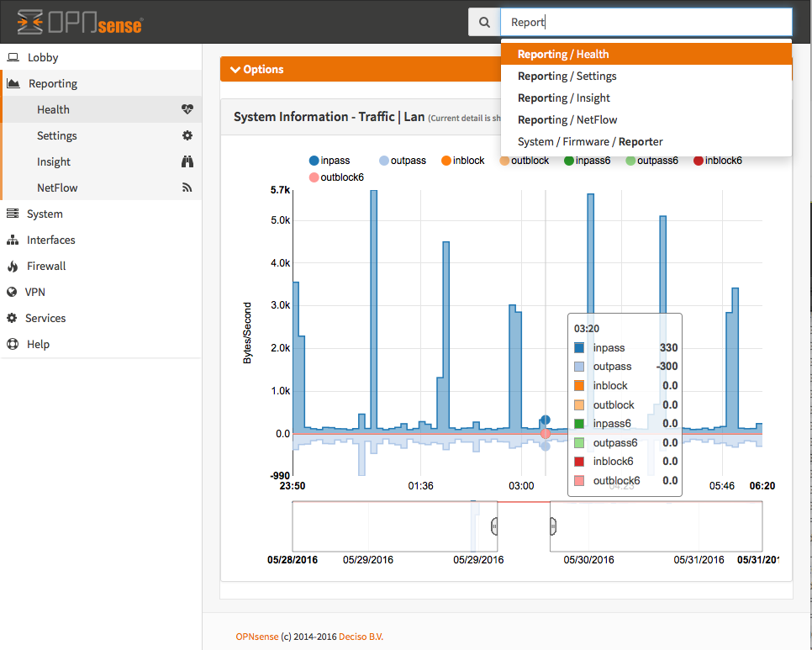
Task: Select Reporting / Settings search suggestion
Action: pyautogui.click(x=646, y=77)
